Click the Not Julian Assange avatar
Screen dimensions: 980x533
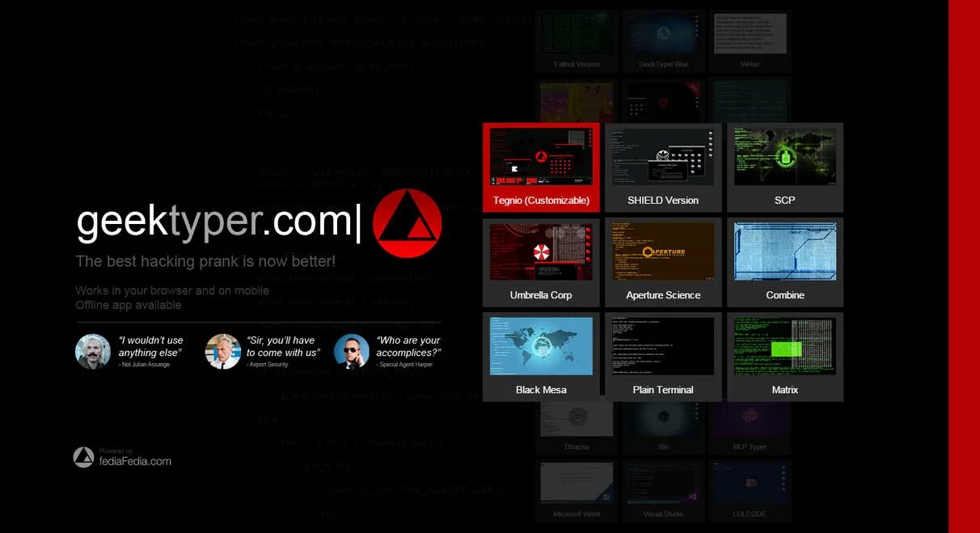93,352
